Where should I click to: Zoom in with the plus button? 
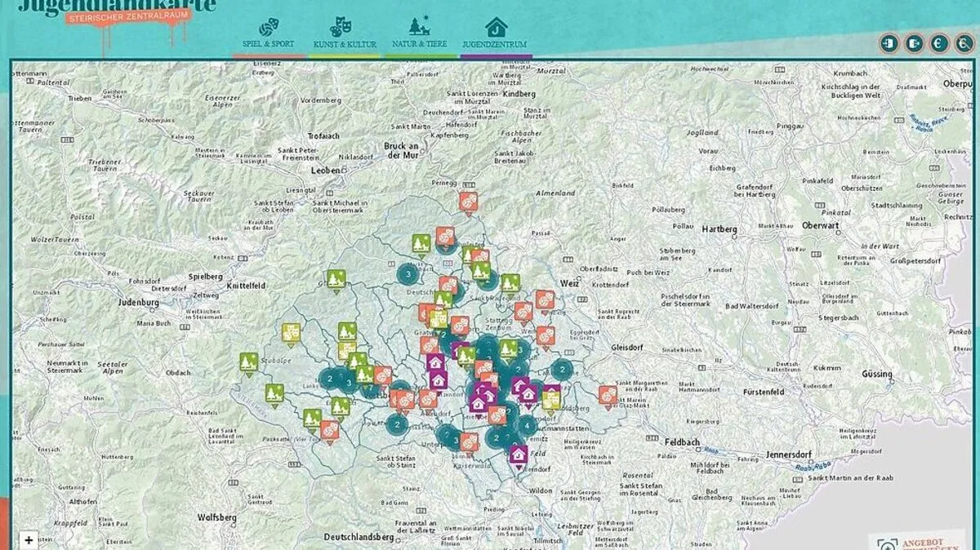(x=29, y=540)
